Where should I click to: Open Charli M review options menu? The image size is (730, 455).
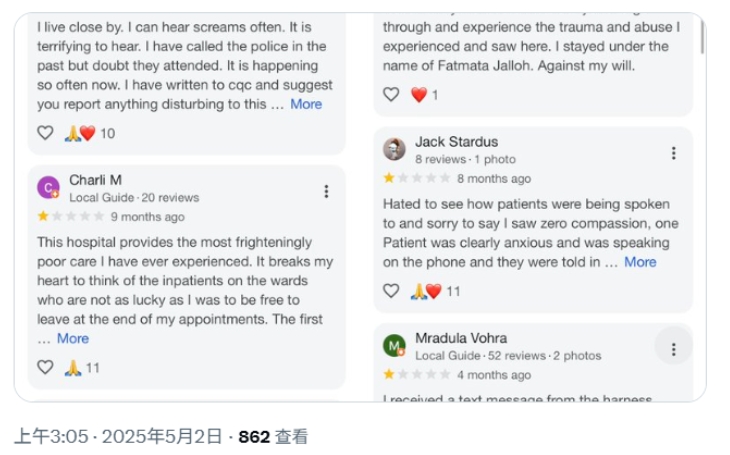[x=326, y=191]
